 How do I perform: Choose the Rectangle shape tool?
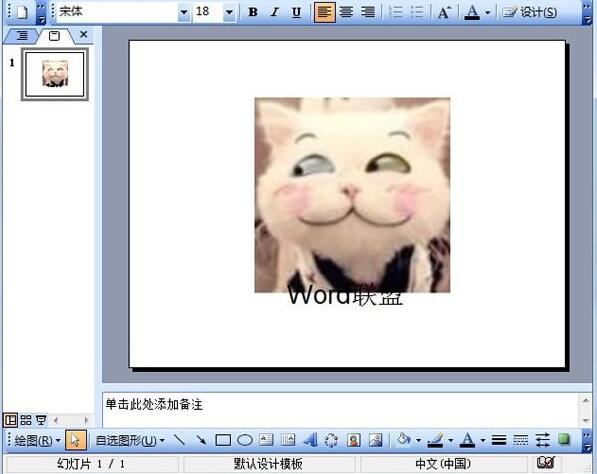pyautogui.click(x=223, y=440)
